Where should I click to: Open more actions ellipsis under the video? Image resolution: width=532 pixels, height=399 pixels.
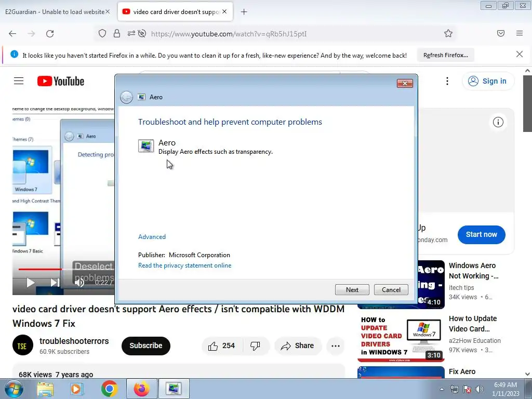[336, 345]
